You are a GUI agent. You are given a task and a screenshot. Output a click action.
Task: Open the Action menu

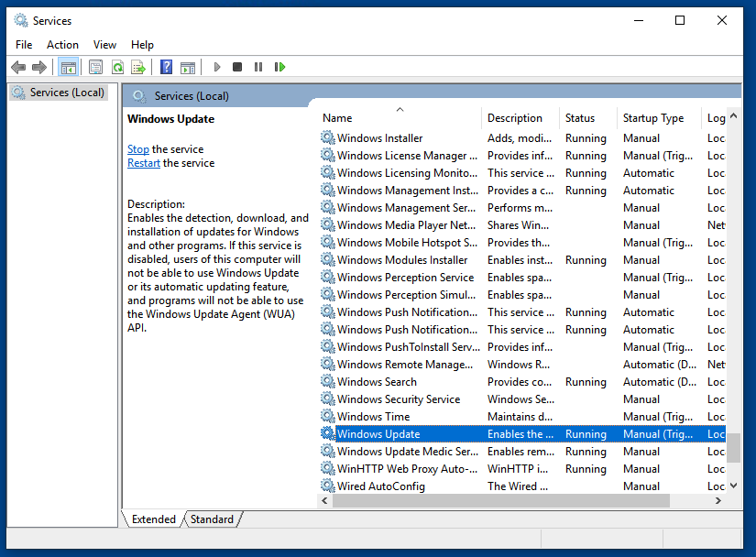(x=62, y=44)
